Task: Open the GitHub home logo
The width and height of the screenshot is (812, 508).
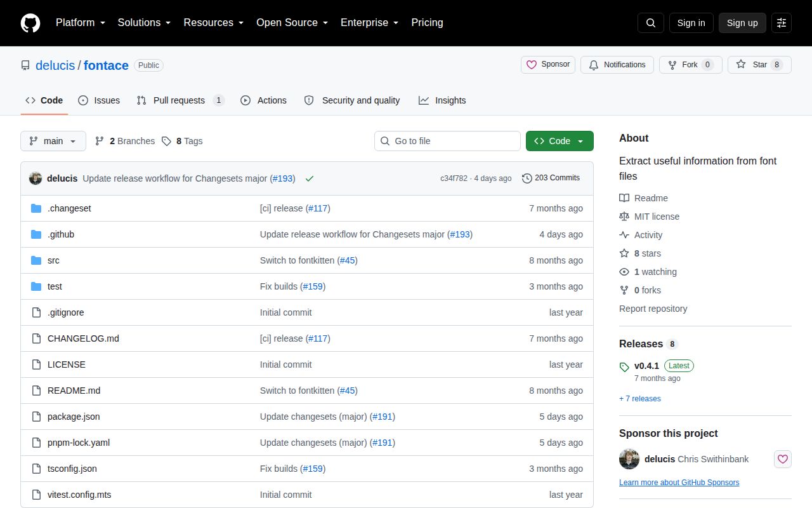Action: click(x=30, y=23)
